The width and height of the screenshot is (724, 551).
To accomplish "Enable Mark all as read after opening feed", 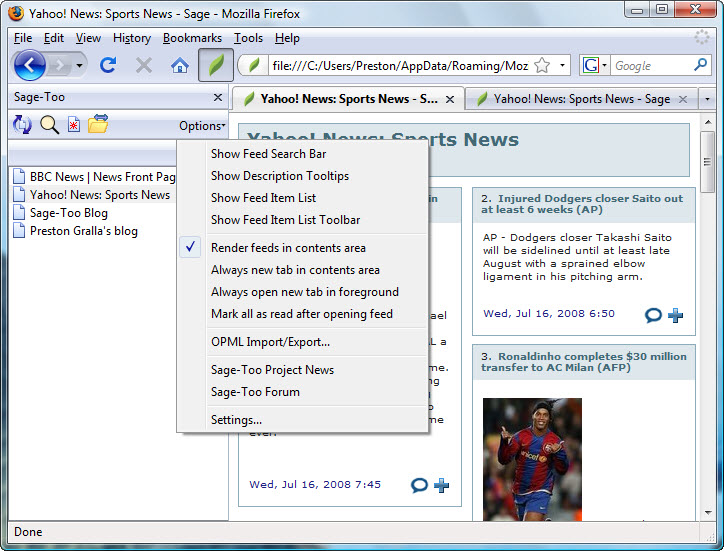I will 301,314.
